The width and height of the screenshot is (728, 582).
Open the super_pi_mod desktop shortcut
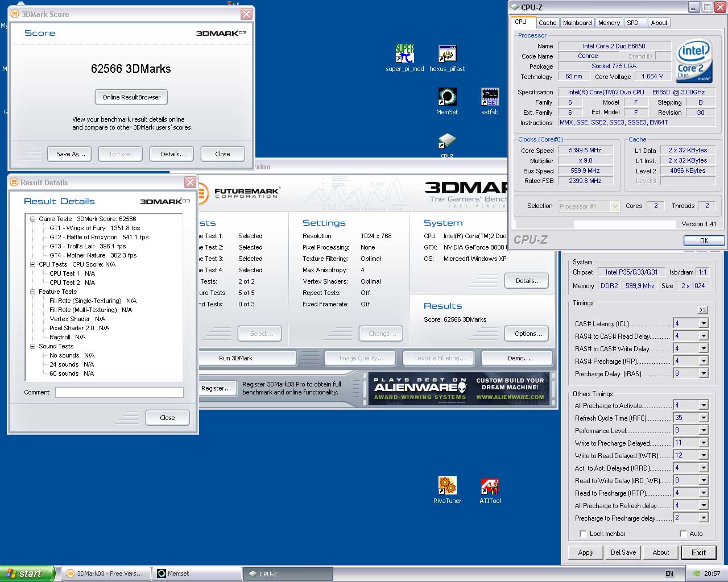pyautogui.click(x=405, y=58)
